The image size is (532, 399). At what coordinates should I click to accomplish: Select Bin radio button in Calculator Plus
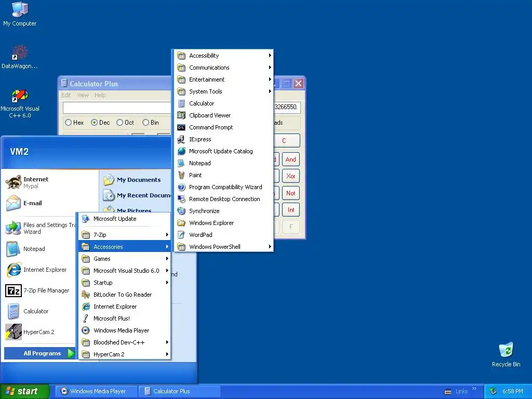click(145, 123)
